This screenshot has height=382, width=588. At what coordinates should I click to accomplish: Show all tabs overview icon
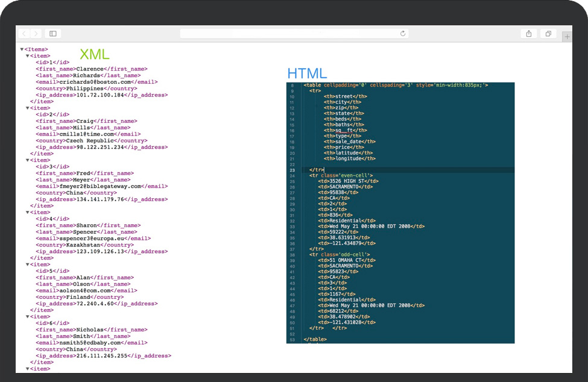coord(548,34)
